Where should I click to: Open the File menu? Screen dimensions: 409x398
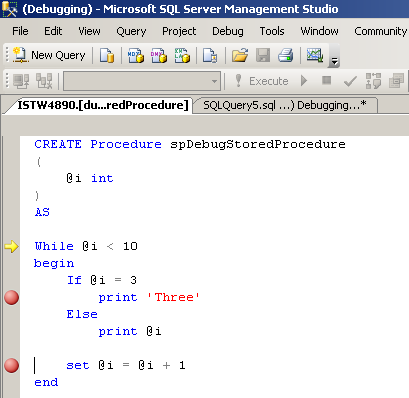pyautogui.click(x=20, y=31)
